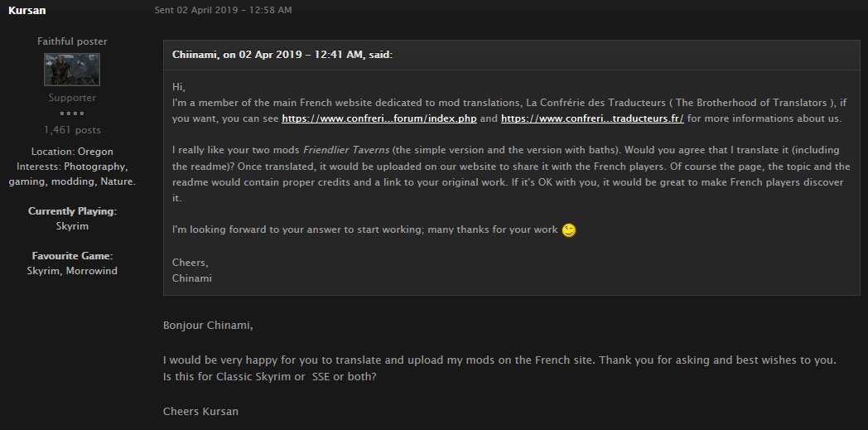Click the 'Classic Skyrim or SSE' question line
Viewport: 868px width, 430px height.
click(x=269, y=377)
